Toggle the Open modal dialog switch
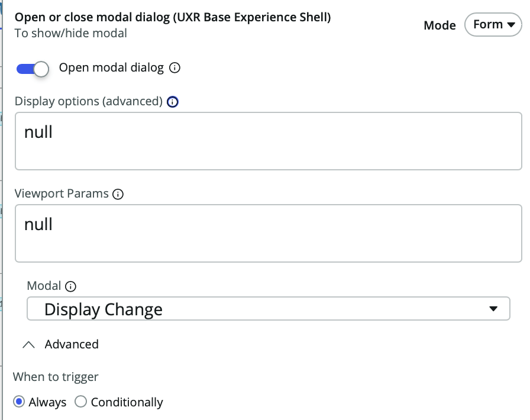 [x=33, y=69]
